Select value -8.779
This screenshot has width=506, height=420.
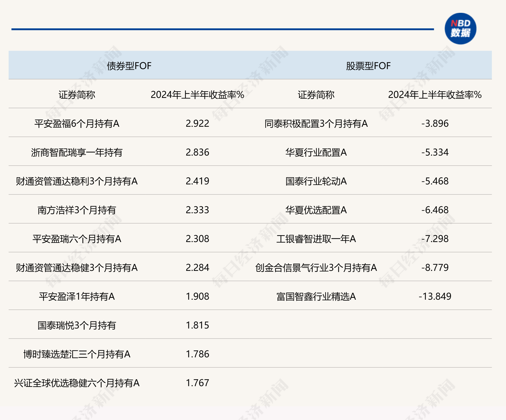(x=435, y=267)
